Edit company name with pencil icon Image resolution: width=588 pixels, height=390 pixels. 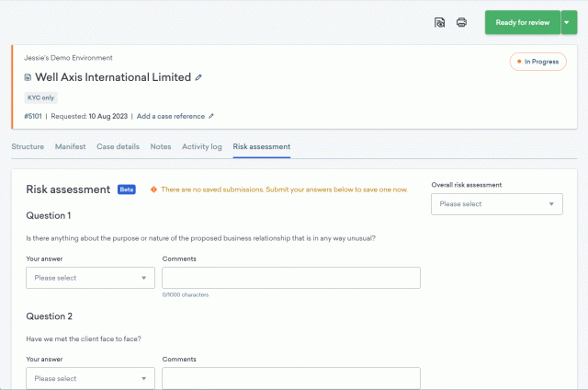pos(198,77)
